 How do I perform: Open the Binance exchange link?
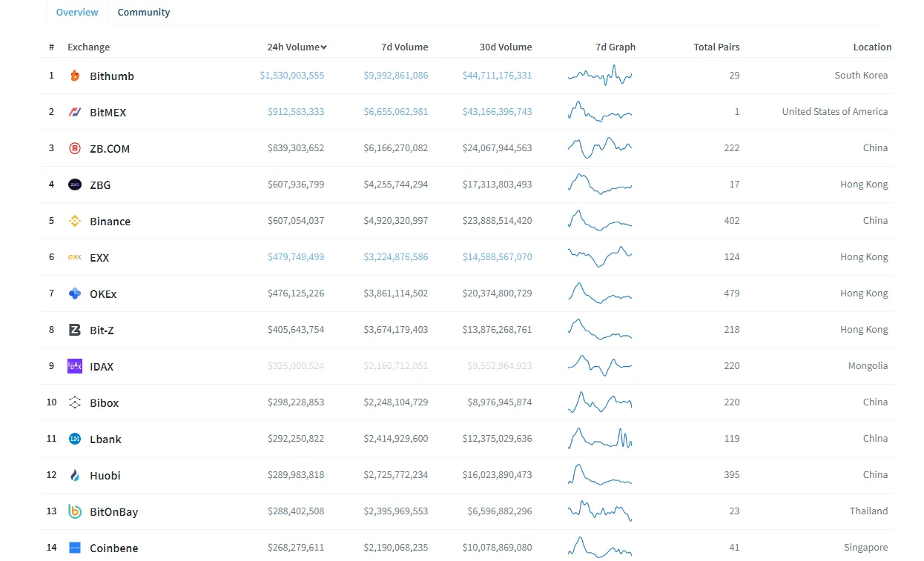coord(110,221)
